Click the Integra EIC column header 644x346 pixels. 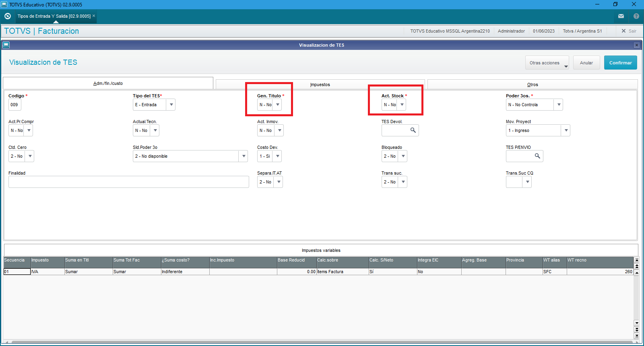(x=440, y=262)
